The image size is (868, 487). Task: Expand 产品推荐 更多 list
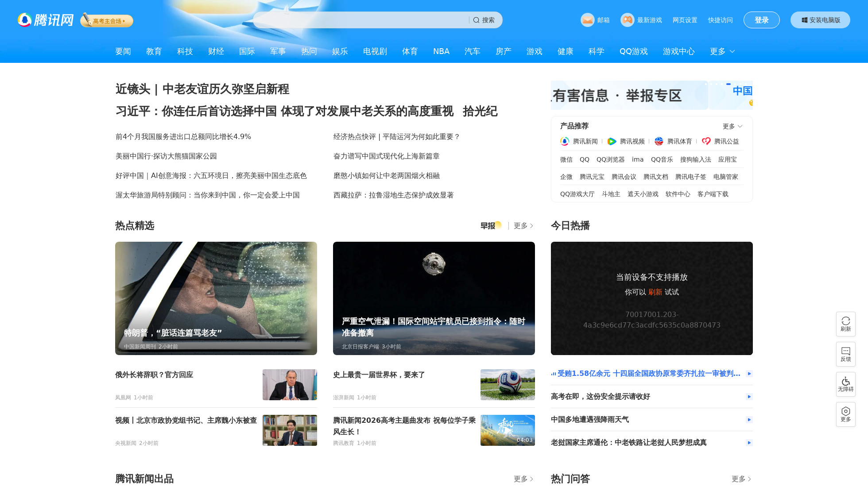point(732,126)
